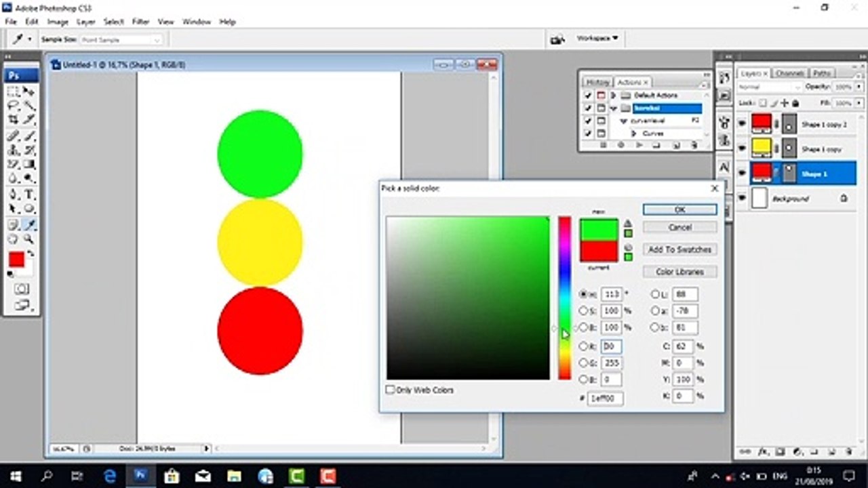This screenshot has height=488, width=868.
Task: Select the Gradient tool
Action: pos(29,165)
